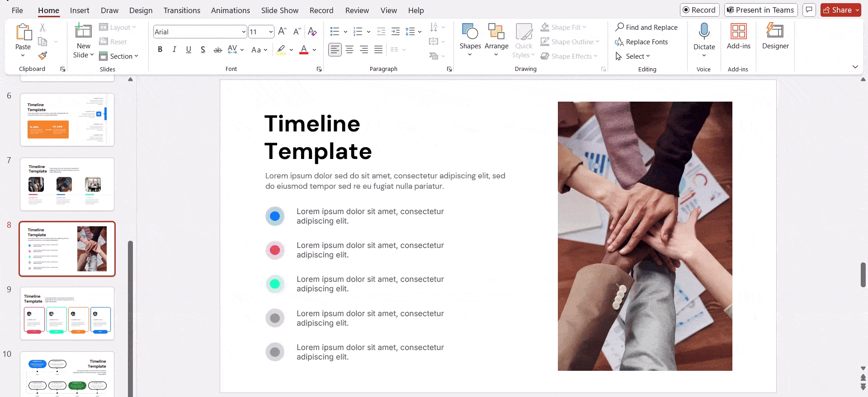Click the Clear All Formatting icon

click(x=312, y=32)
